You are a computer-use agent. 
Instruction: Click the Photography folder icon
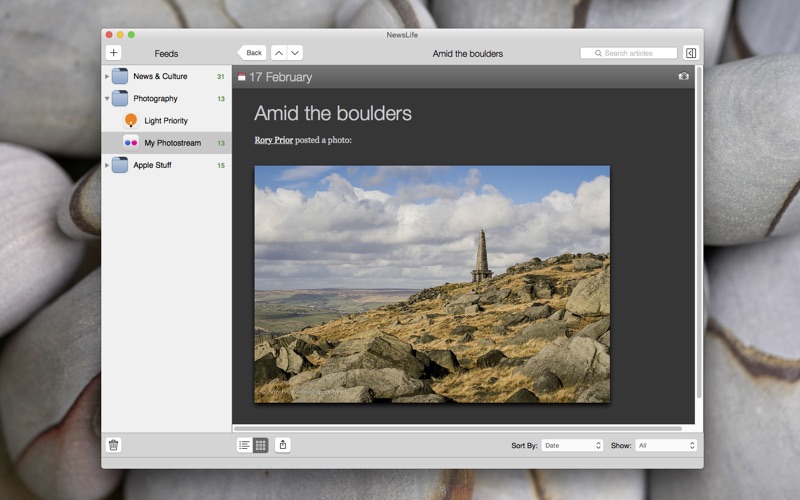[x=120, y=98]
